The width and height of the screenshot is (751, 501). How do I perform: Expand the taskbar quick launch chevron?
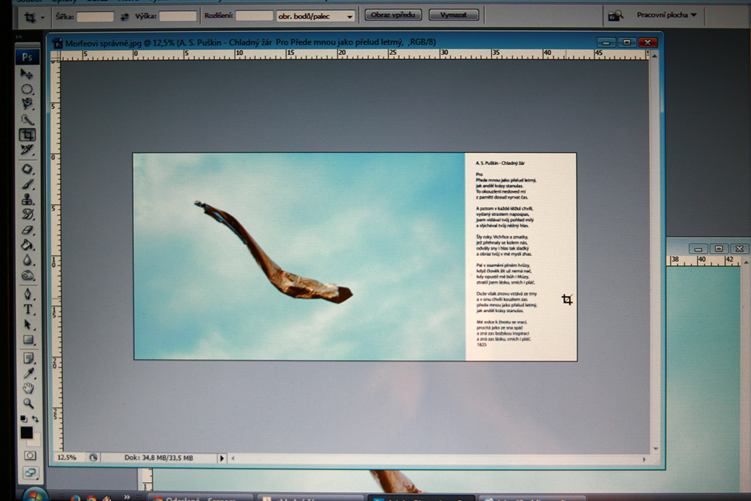point(126,497)
